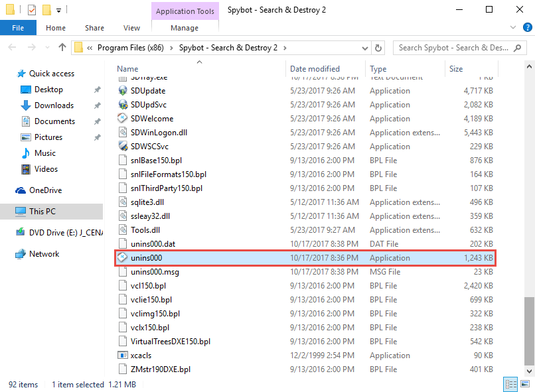Click the SDWSCSvc shield icon
The height and width of the screenshot is (392, 535).
click(x=123, y=146)
